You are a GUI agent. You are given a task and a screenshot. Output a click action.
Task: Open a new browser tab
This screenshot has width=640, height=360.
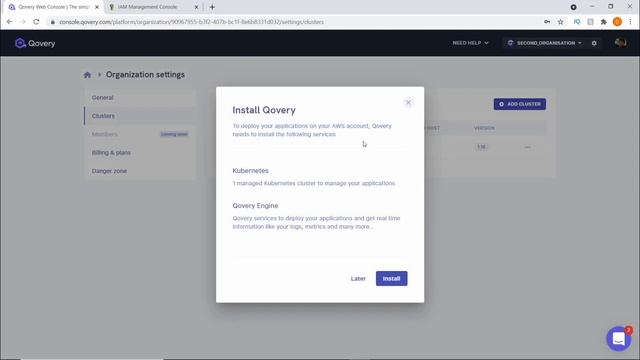coord(212,7)
